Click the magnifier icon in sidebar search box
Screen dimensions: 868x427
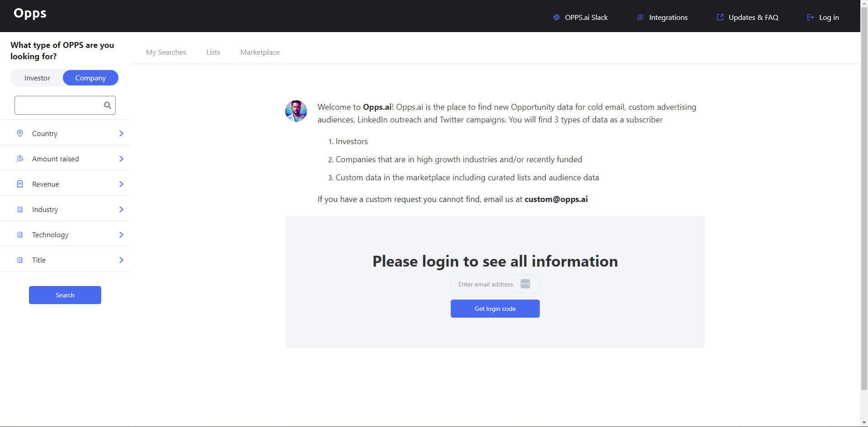click(108, 105)
